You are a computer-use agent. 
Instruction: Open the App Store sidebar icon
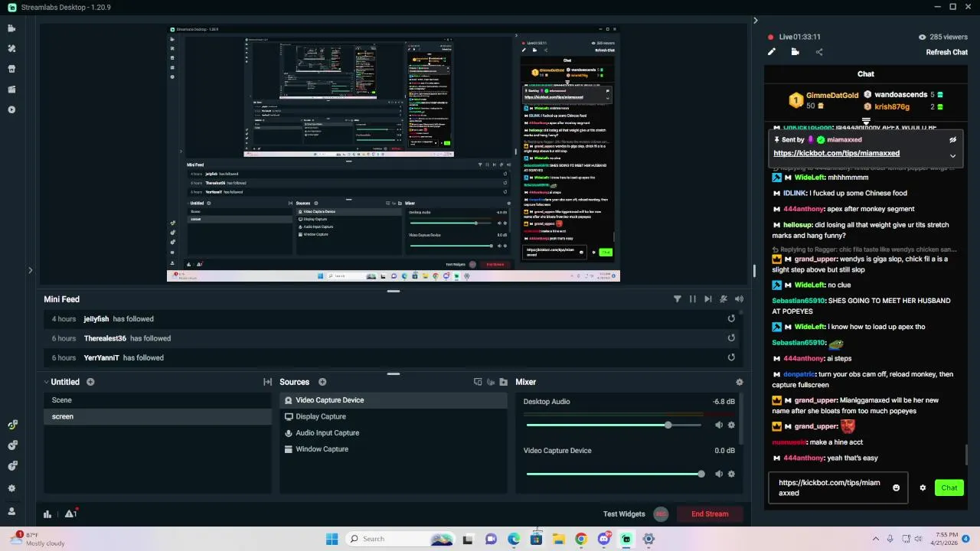click(x=11, y=69)
